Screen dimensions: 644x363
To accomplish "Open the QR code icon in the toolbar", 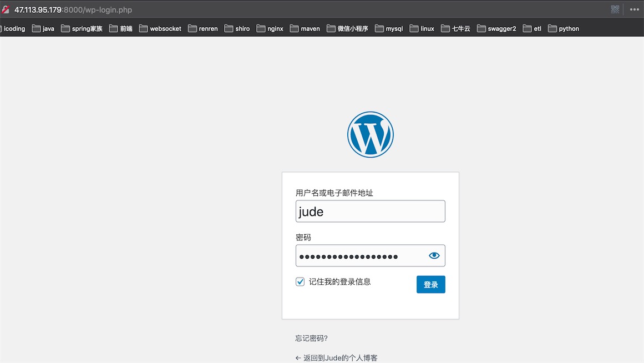I will [615, 9].
